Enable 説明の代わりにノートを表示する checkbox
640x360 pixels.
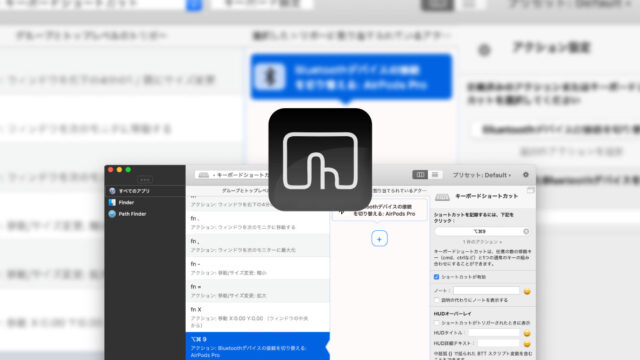(436, 300)
